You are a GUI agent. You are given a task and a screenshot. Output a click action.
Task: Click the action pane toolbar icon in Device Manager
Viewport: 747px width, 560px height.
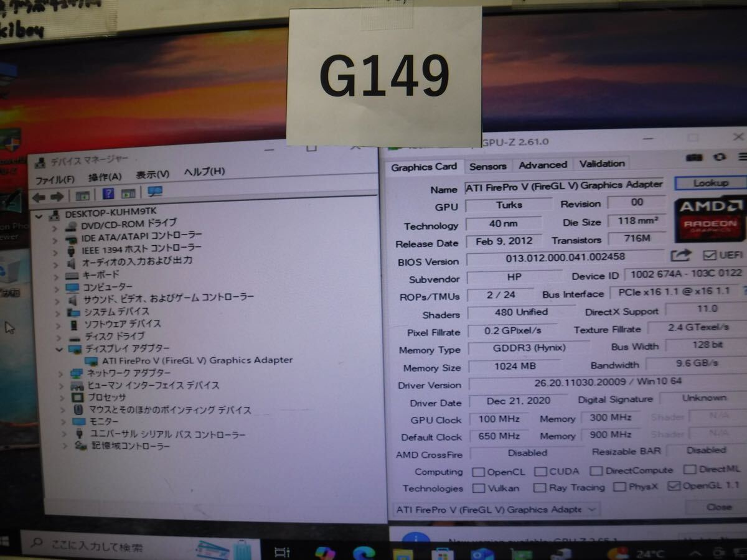coord(128,194)
